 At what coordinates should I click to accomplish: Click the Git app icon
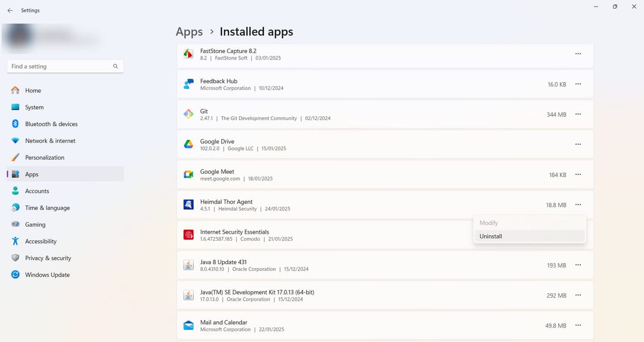[x=188, y=114]
